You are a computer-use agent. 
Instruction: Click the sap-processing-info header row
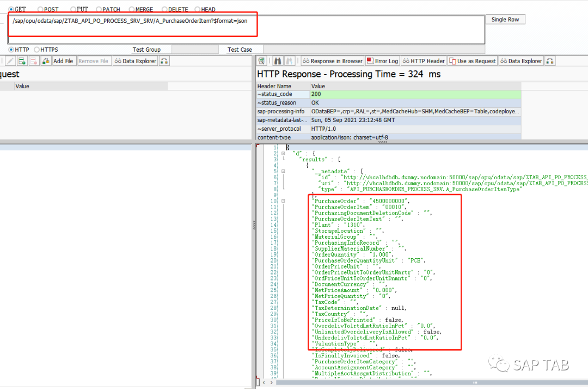point(389,111)
